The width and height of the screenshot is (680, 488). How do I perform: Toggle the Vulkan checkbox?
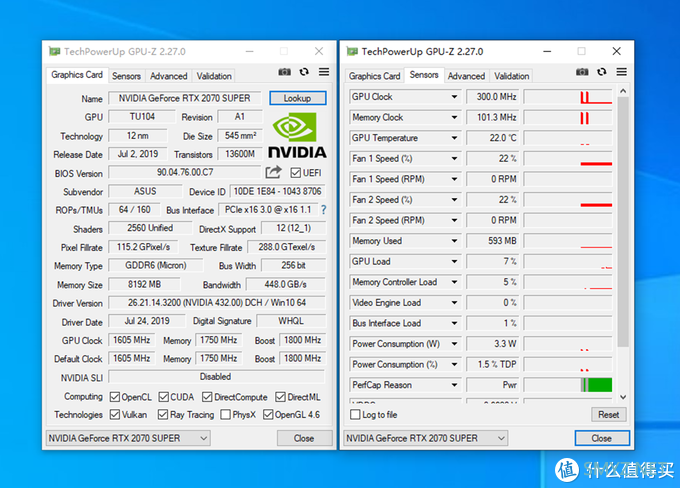pyautogui.click(x=115, y=415)
